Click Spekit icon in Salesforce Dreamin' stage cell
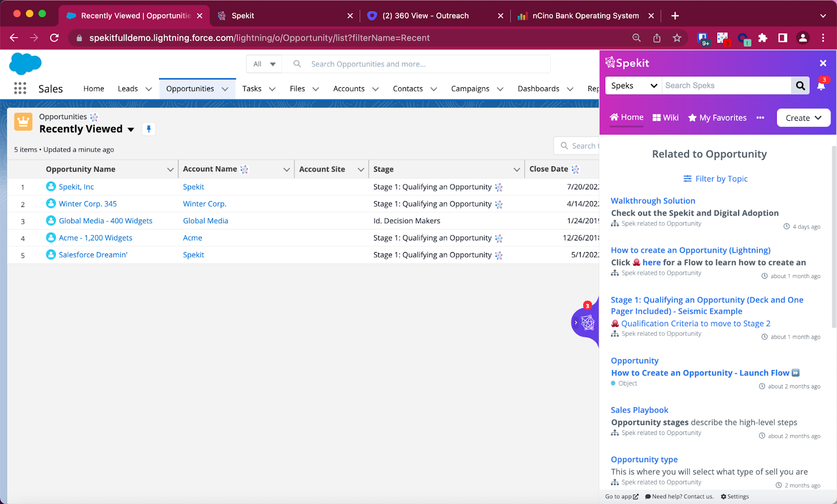Viewport: 837px width, 504px height. (x=499, y=256)
